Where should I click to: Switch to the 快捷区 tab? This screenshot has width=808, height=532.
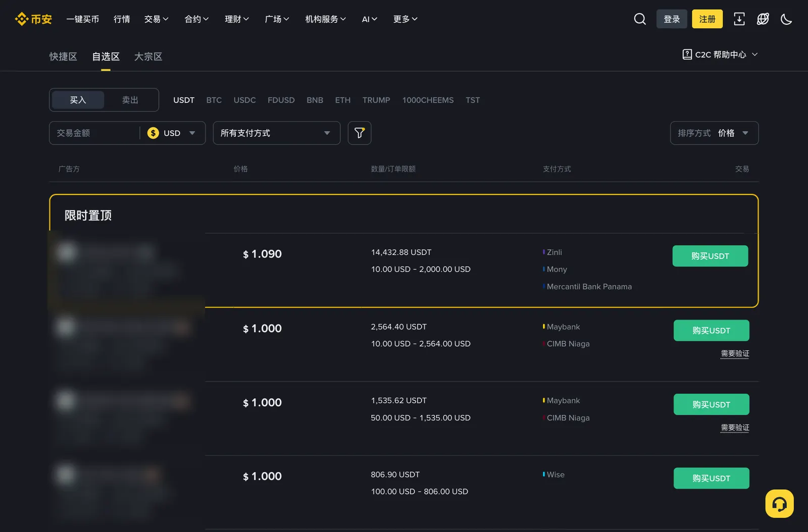click(x=63, y=57)
